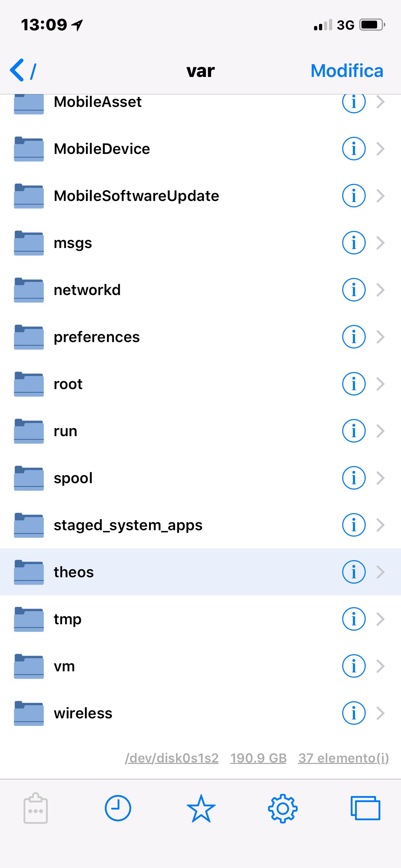Image resolution: width=401 pixels, height=868 pixels.
Task: Open recent history clock icon
Action: click(118, 808)
